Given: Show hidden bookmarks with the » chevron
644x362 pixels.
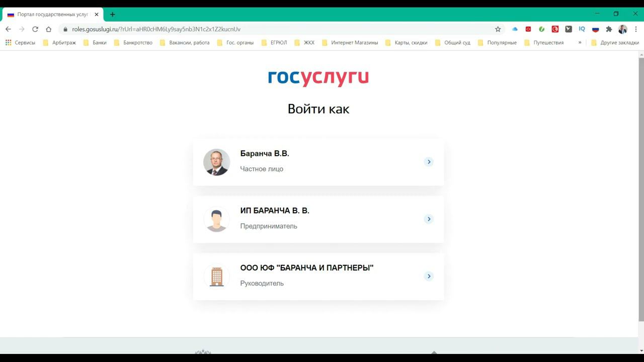Looking at the screenshot, I should 580,43.
